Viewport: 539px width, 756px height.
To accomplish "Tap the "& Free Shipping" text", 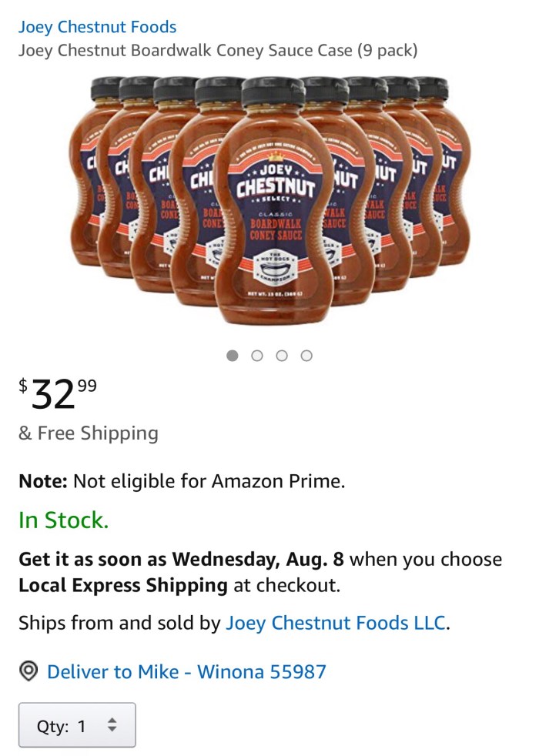I will click(89, 433).
